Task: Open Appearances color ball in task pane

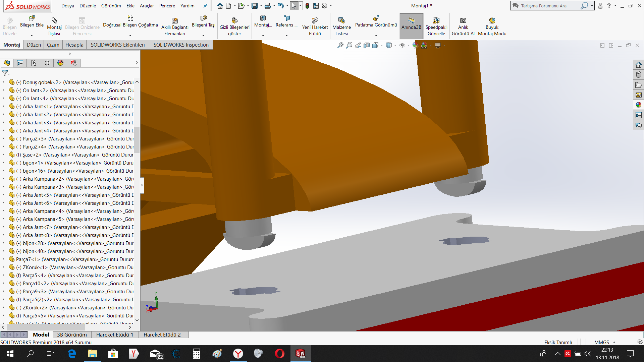Action: (638, 105)
